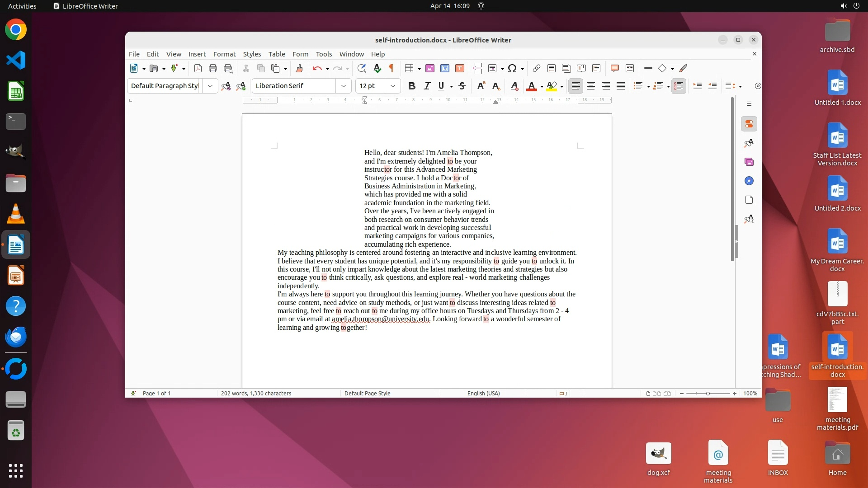Click the Find and Replace icon
This screenshot has height=488, width=868.
(362, 68)
